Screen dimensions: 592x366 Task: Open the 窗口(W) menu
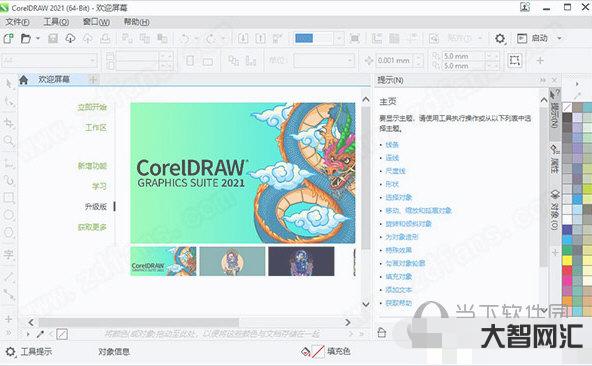point(96,22)
